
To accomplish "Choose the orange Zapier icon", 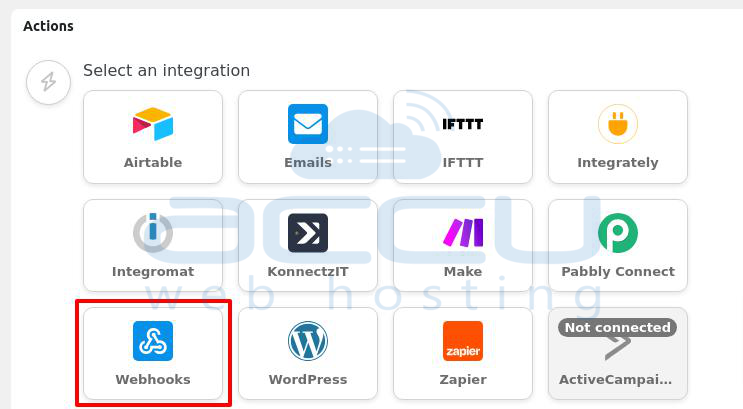I will (x=462, y=341).
